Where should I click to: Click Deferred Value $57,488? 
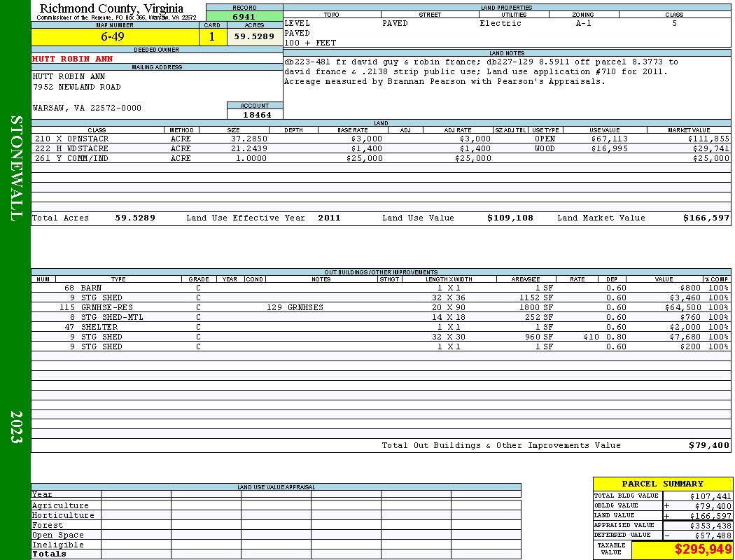713,535
